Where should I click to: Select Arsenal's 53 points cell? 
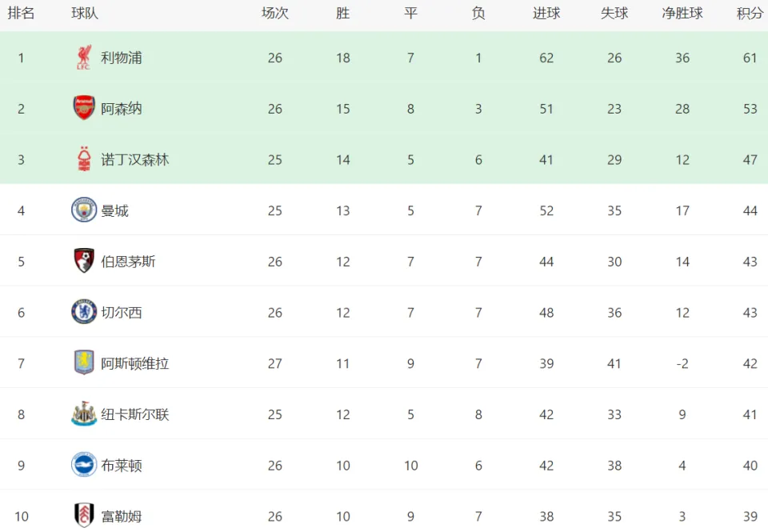[750, 109]
